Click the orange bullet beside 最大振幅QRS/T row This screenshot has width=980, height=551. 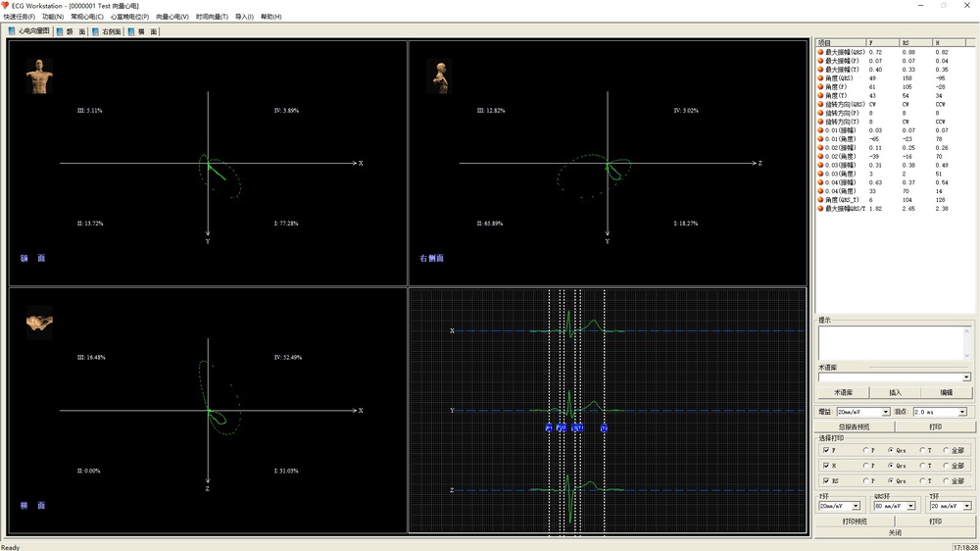click(x=820, y=209)
